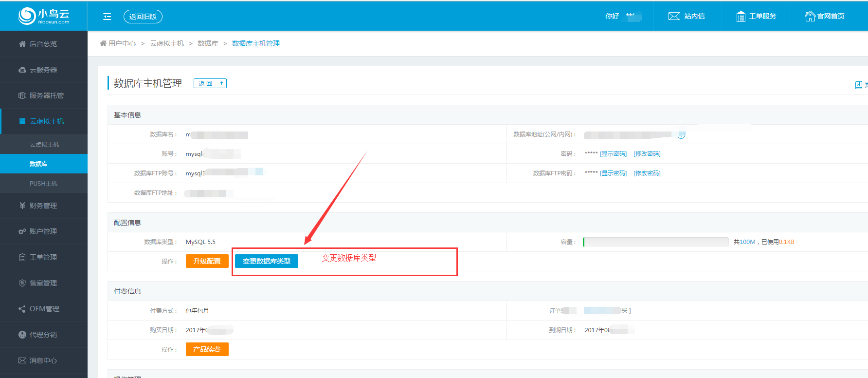Click 备案管理 shield icon in sidebar
The width and height of the screenshot is (868, 378).
[22, 283]
